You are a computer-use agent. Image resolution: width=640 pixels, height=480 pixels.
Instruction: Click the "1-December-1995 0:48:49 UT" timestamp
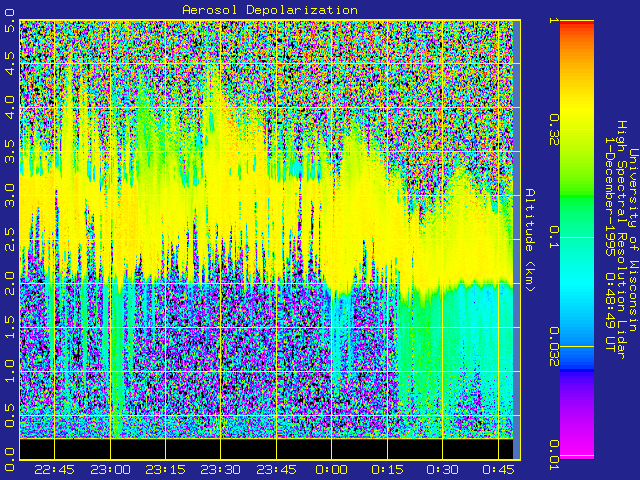(610, 244)
